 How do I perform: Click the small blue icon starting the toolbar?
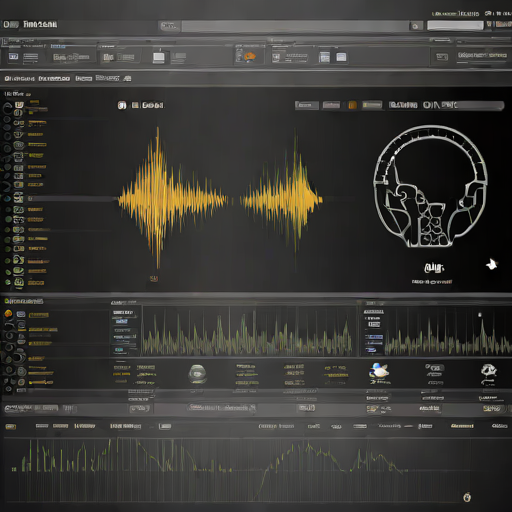[x=13, y=56]
